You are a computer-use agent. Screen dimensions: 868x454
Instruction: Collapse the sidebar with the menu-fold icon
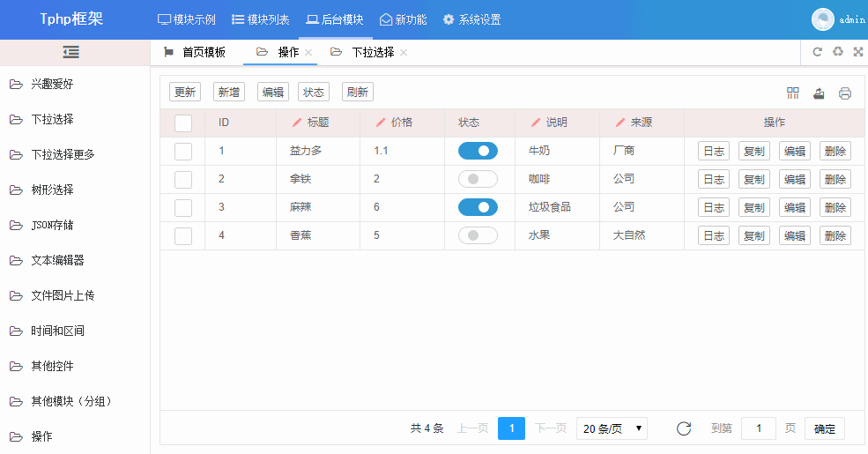click(x=70, y=52)
